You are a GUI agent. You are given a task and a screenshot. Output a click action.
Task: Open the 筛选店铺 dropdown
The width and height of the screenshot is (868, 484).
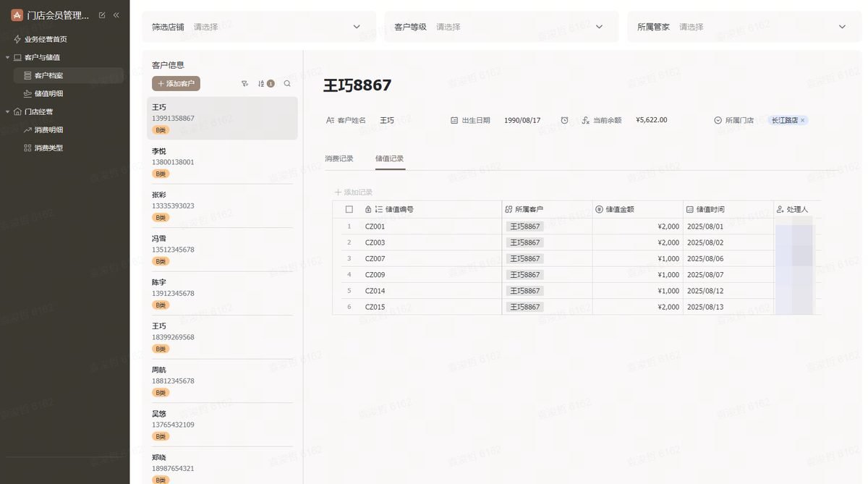pyautogui.click(x=259, y=27)
